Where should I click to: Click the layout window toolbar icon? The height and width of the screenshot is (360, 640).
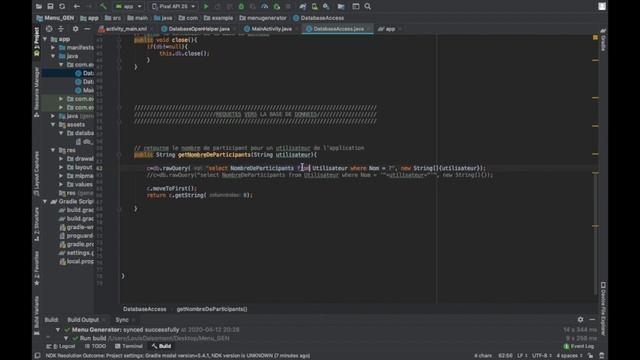(356, 7)
